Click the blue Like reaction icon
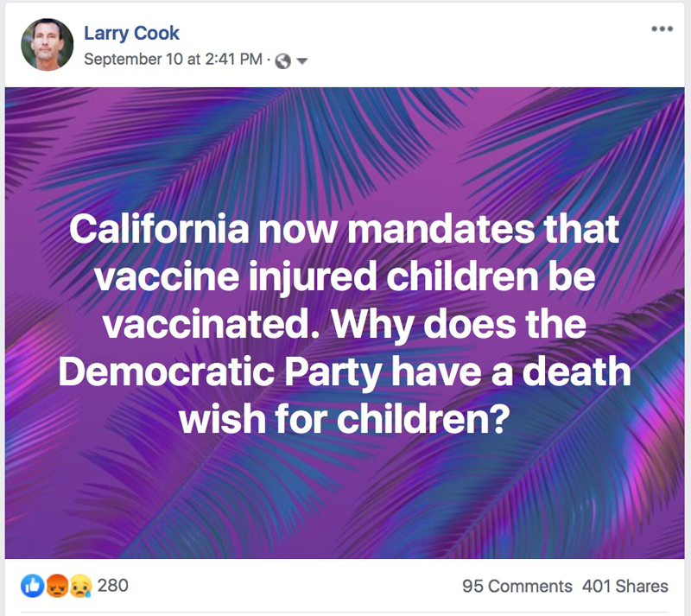 pos(30,586)
